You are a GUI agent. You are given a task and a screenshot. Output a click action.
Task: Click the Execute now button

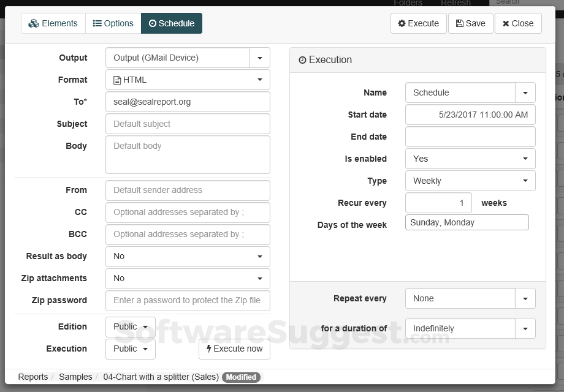click(x=234, y=349)
